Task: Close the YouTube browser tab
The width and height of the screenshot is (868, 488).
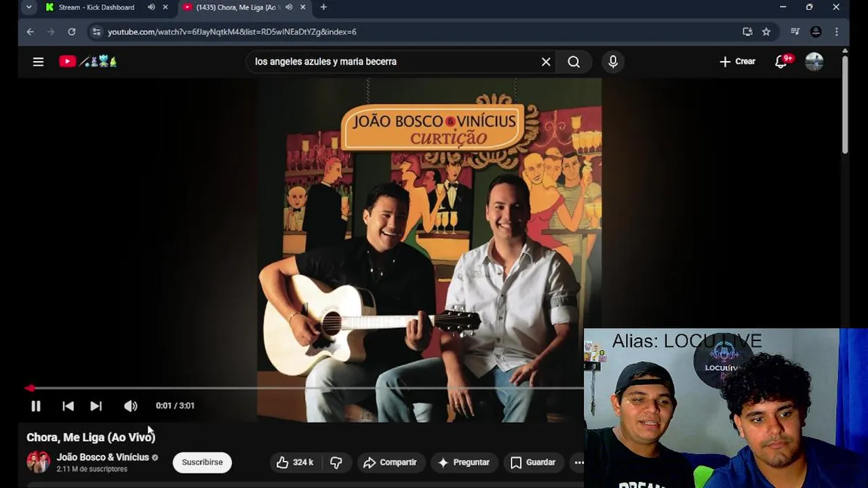Action: (302, 7)
